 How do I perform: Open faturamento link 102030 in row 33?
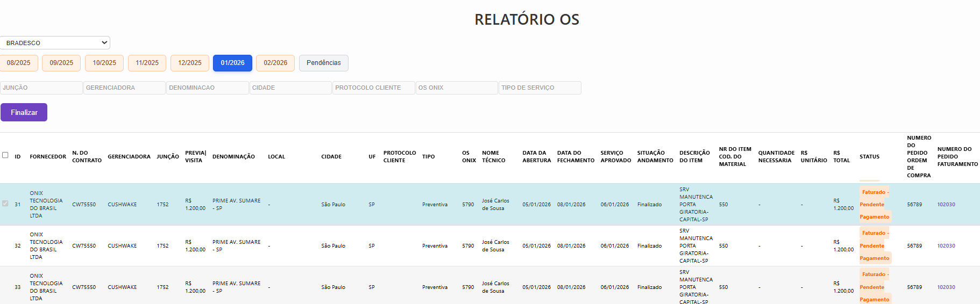[946, 287]
